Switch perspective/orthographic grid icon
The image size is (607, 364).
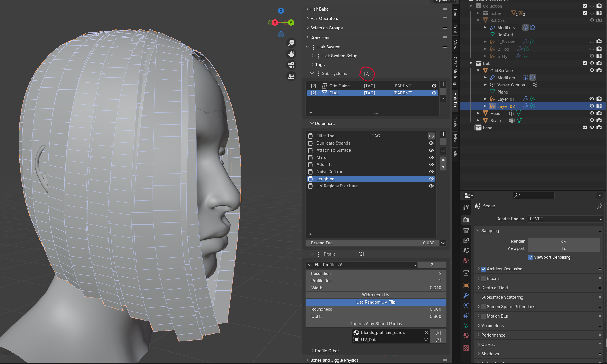pyautogui.click(x=291, y=76)
